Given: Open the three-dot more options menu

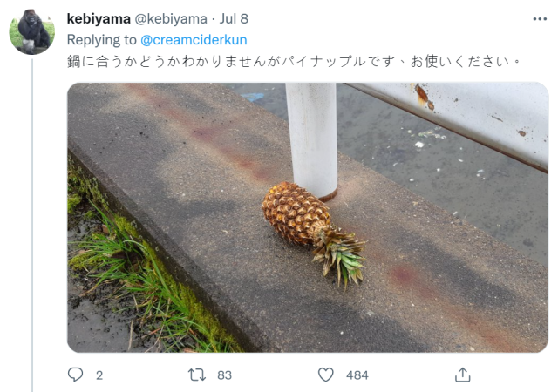Looking at the screenshot, I should (x=540, y=19).
